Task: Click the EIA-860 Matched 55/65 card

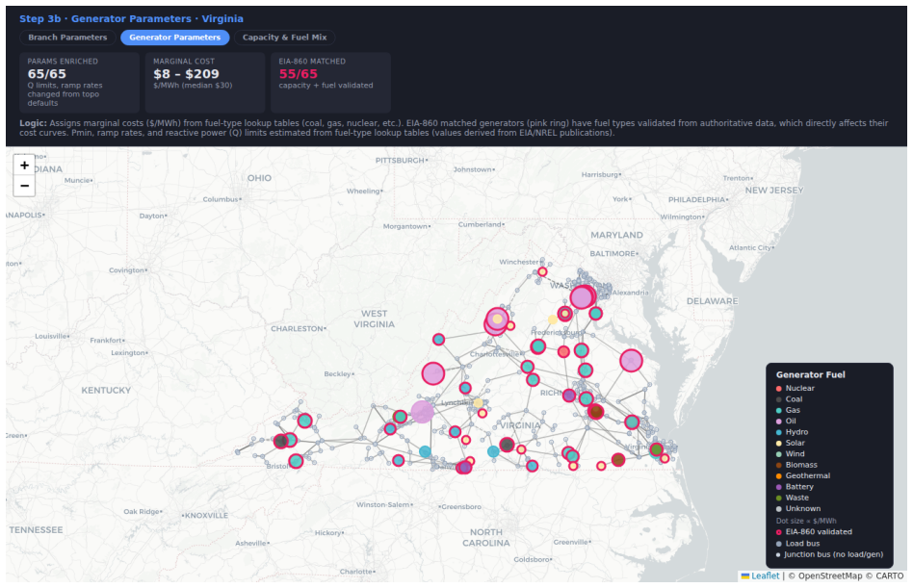Action: click(330, 83)
